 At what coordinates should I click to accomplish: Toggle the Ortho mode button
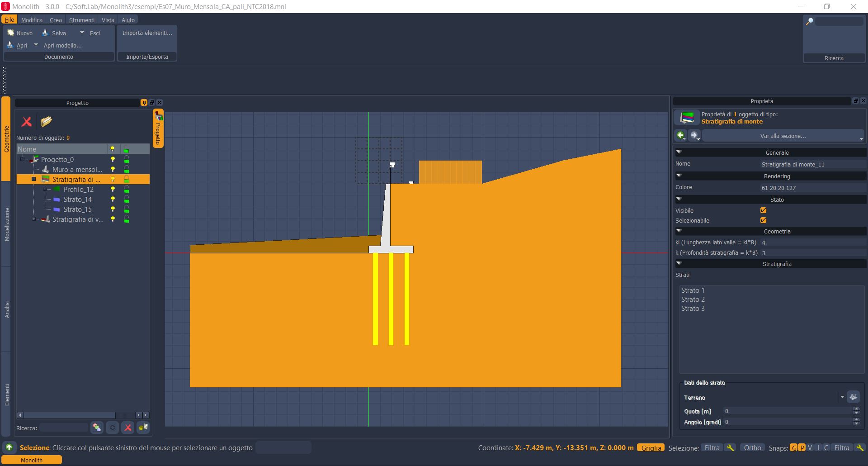coord(752,447)
